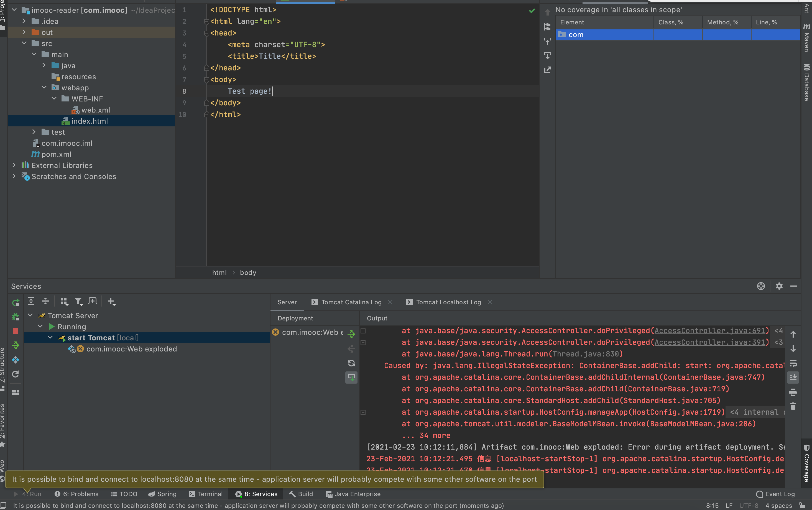Click the Rerun Tomcat server icon
Viewport: 812px width, 510px height.
pos(16,302)
